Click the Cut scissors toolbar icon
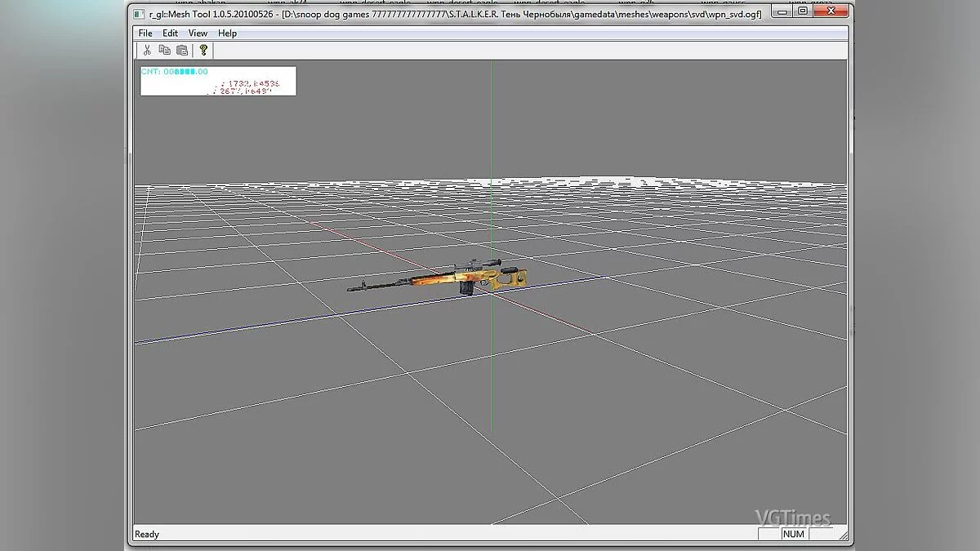 click(x=147, y=50)
